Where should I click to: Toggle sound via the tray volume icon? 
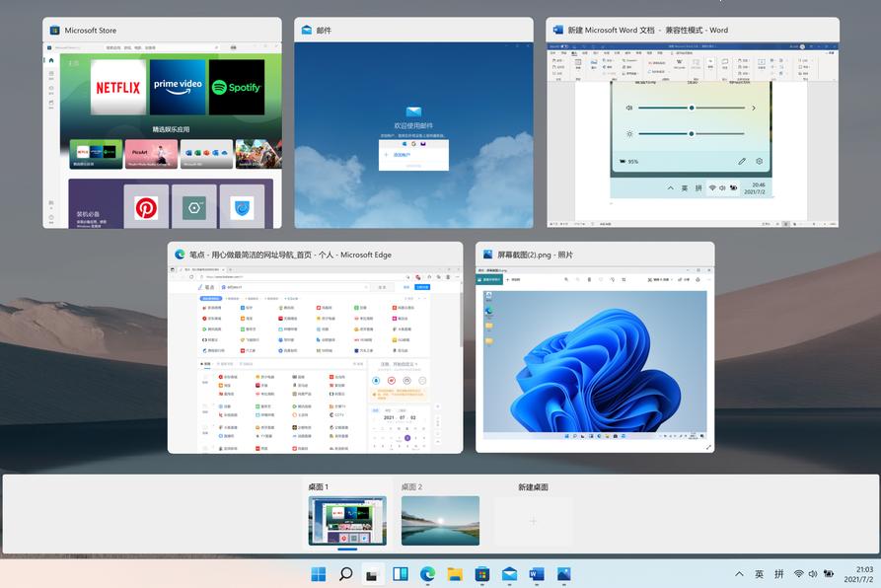point(811,573)
